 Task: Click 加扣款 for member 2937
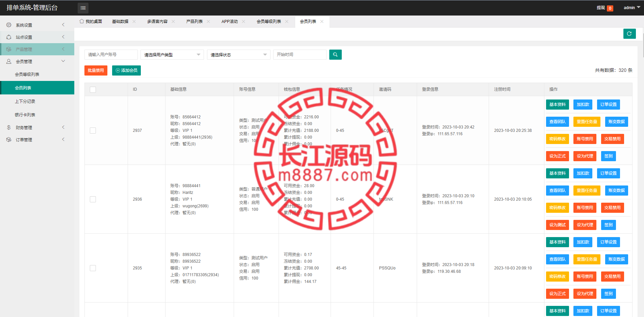point(583,105)
